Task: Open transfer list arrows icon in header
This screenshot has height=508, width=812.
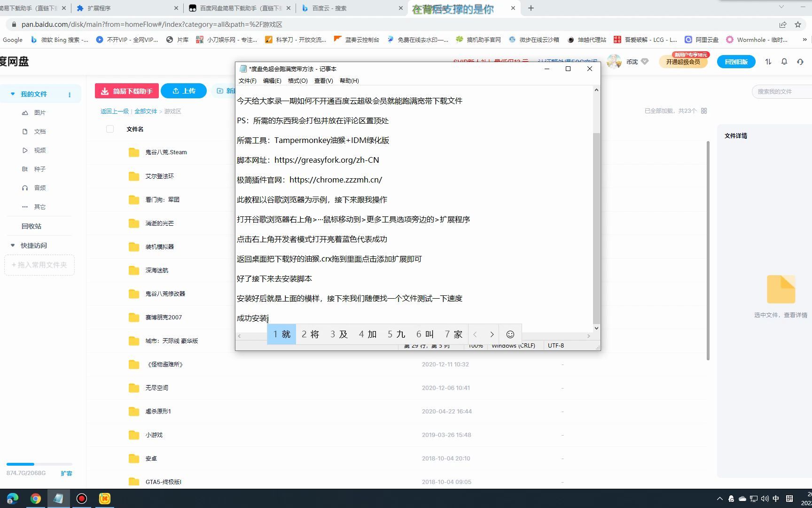Action: coord(768,62)
